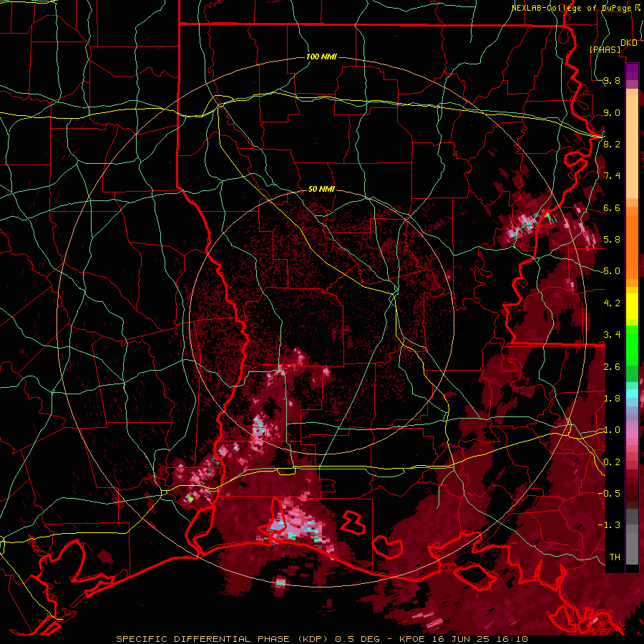This screenshot has width=644, height=644.
Task: Click the [PHAS] unit label above the legend
Action: pyautogui.click(x=605, y=49)
